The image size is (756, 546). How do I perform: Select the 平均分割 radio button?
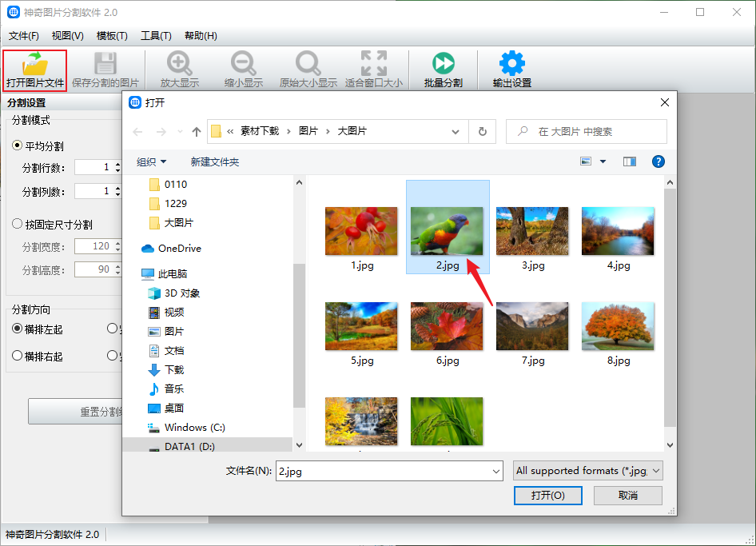click(x=18, y=146)
